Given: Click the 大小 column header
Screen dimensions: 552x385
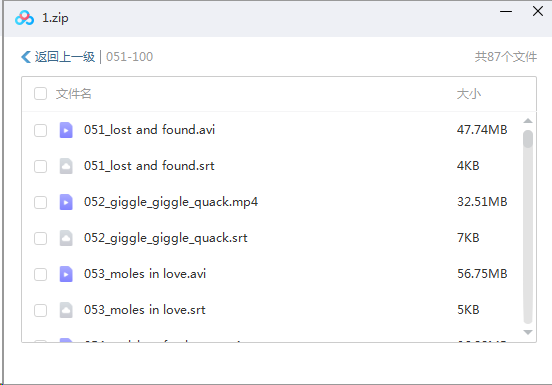Looking at the screenshot, I should pos(469,94).
